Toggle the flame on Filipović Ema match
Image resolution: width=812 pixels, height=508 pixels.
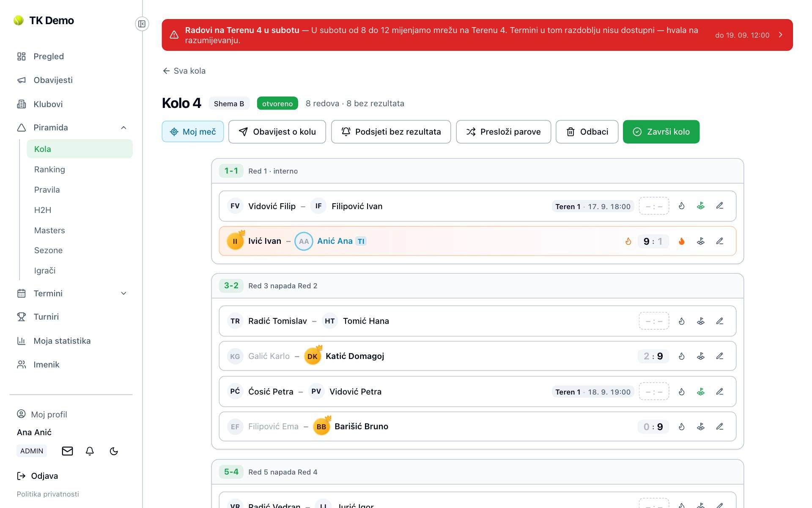[682, 427]
